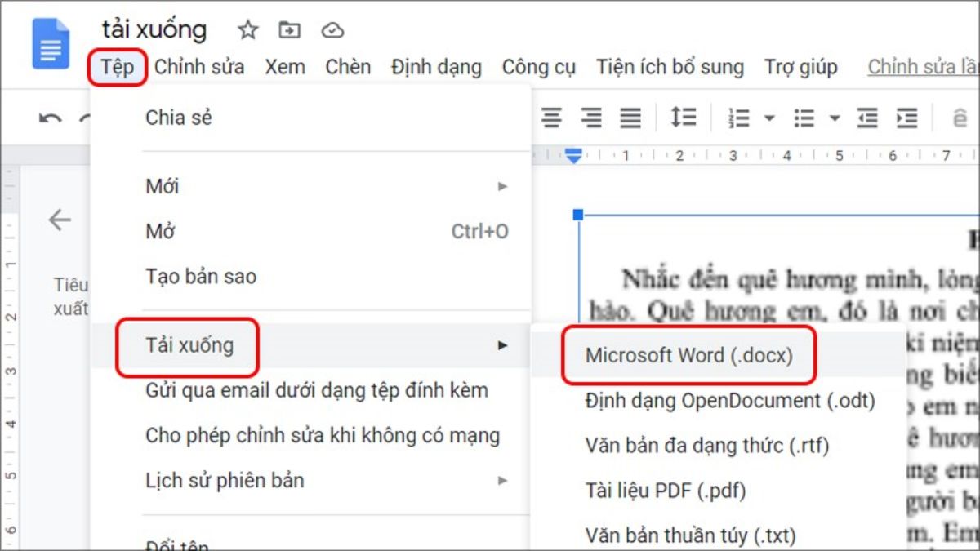980x551 pixels.
Task: Star the document tải xuống
Action: pyautogui.click(x=247, y=30)
